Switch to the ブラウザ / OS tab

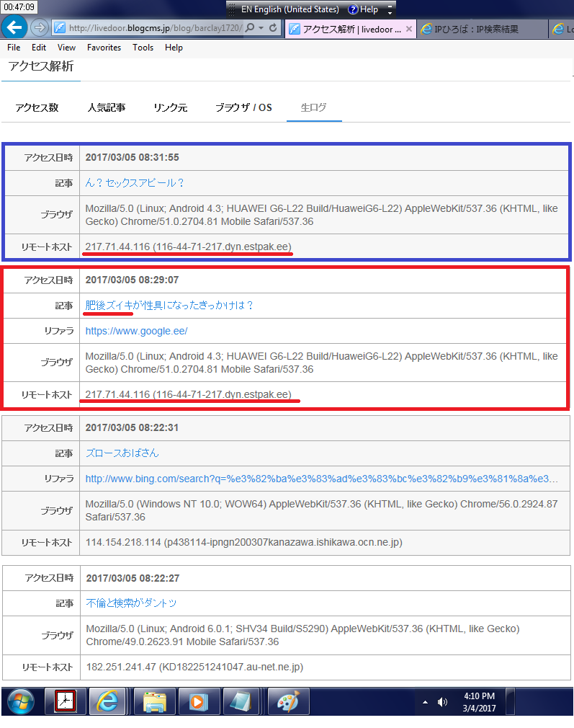point(243,107)
